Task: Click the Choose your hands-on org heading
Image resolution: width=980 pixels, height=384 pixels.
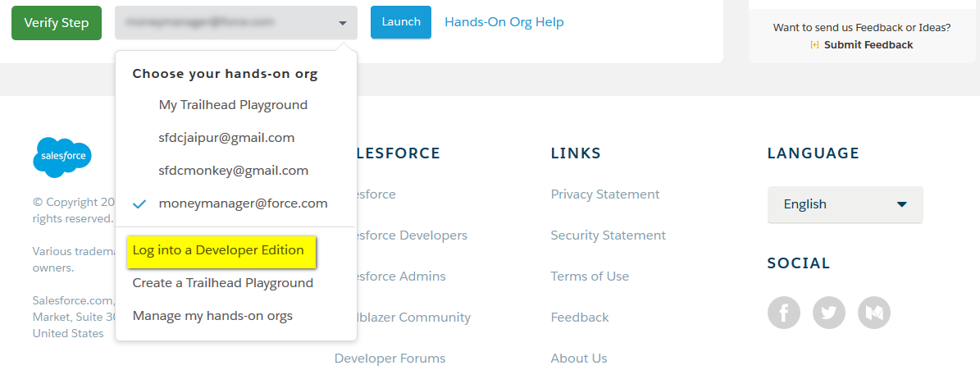Action: click(x=225, y=74)
